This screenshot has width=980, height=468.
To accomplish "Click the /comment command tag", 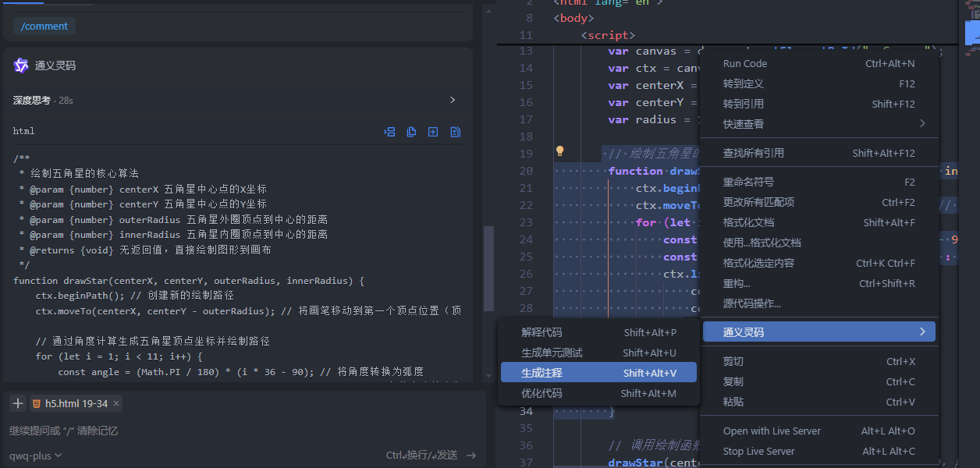I will pos(44,26).
